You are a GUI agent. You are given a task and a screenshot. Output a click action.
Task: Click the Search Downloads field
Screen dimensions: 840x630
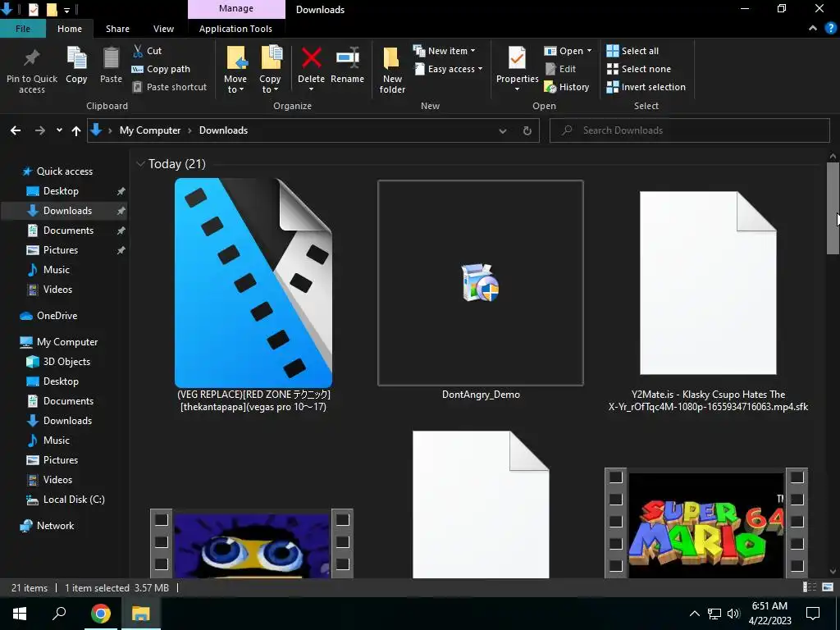click(x=689, y=130)
